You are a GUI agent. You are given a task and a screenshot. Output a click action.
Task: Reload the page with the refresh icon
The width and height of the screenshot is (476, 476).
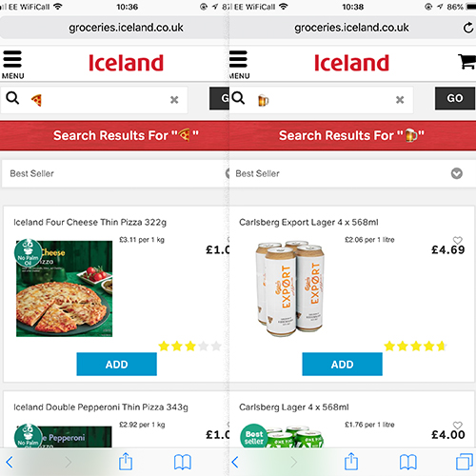(x=468, y=28)
